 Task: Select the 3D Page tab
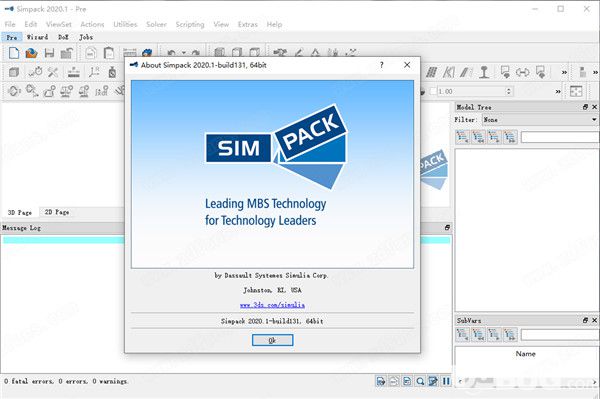tap(20, 212)
